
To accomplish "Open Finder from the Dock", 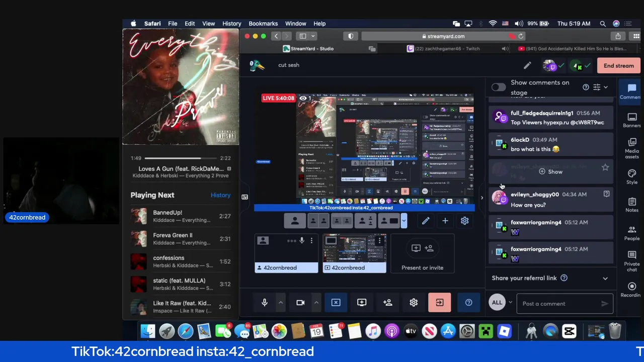I will click(x=148, y=331).
